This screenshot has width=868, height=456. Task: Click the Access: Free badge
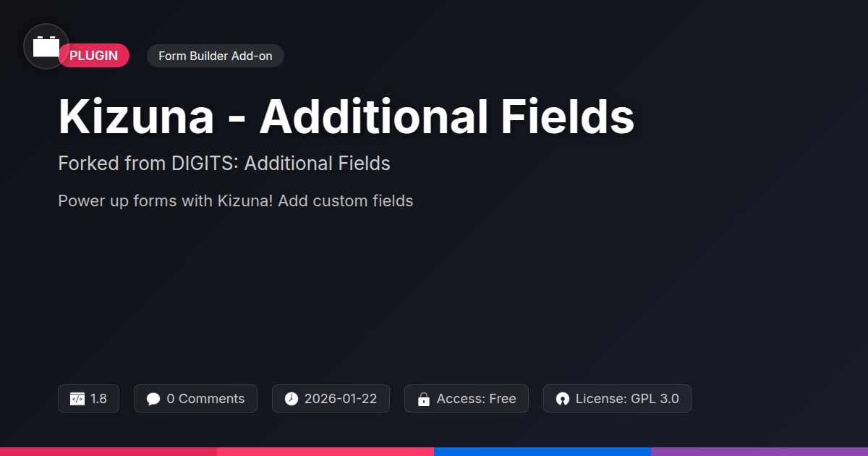(x=467, y=399)
